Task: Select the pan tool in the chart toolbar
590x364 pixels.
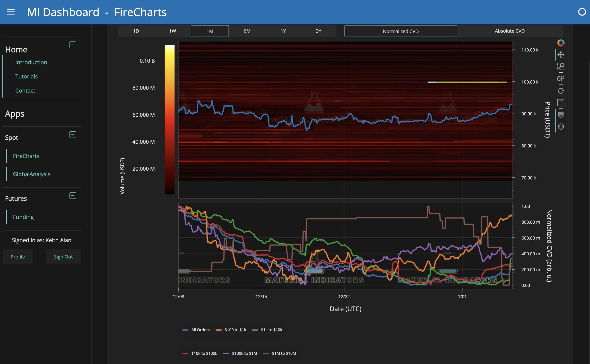Action: click(x=561, y=54)
